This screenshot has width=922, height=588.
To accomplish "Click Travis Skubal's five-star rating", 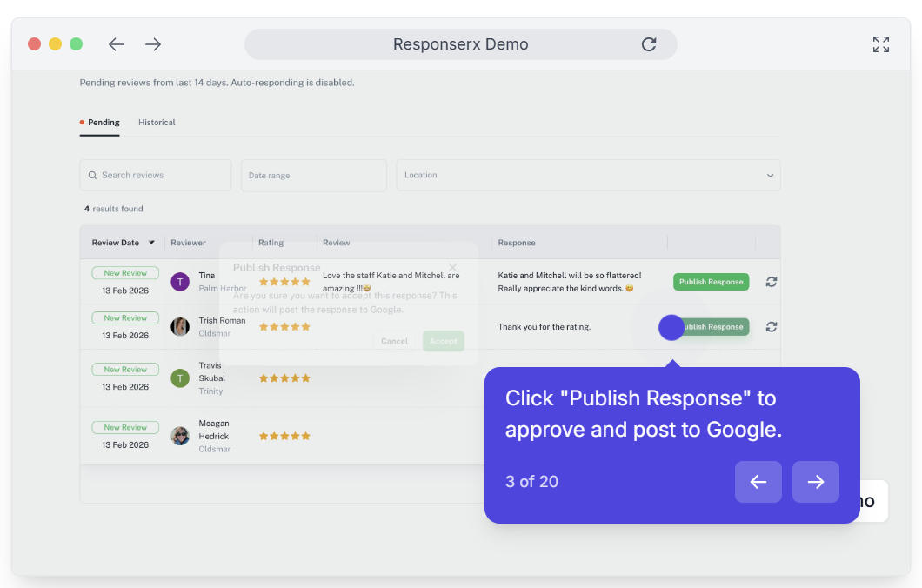I will 284,378.
